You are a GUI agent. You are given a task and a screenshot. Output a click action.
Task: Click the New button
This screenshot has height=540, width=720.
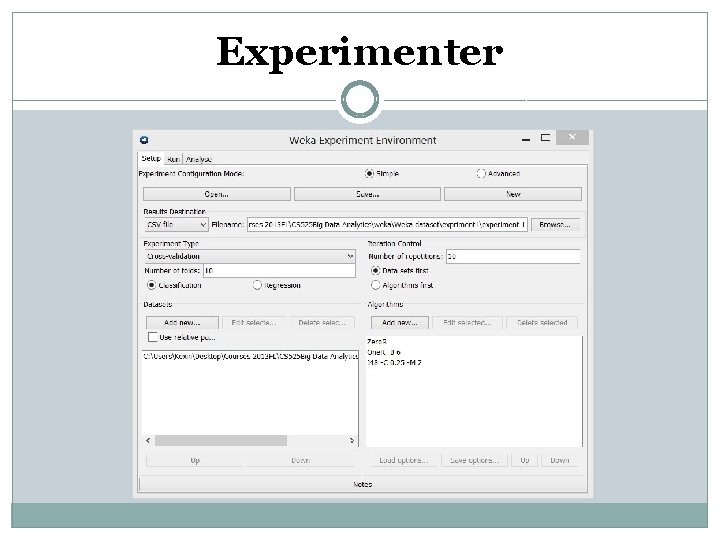pyautogui.click(x=513, y=194)
